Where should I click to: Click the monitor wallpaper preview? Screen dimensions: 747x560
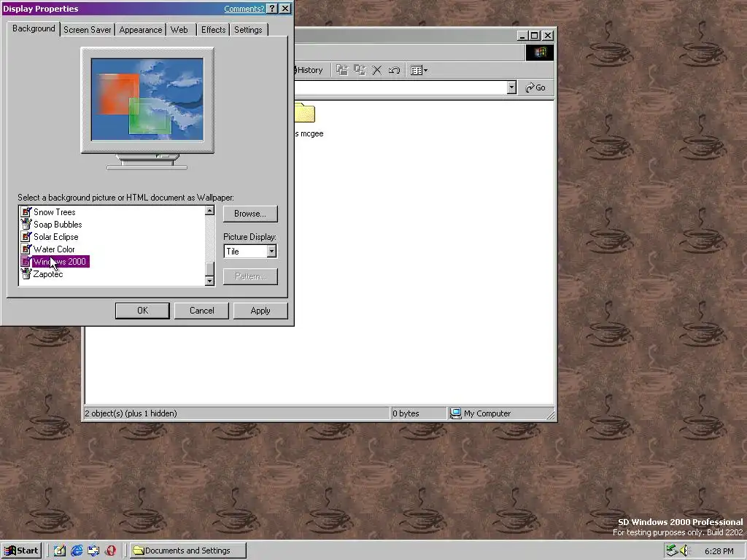coord(147,100)
